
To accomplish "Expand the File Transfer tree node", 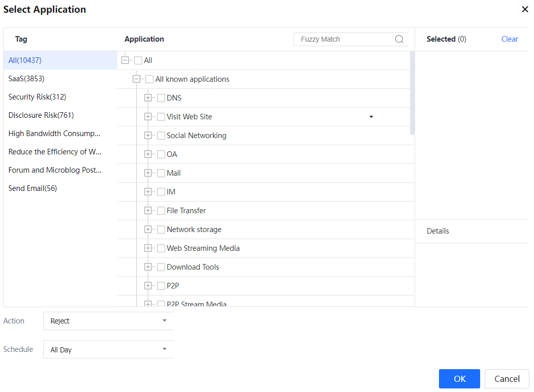I will [x=148, y=211].
